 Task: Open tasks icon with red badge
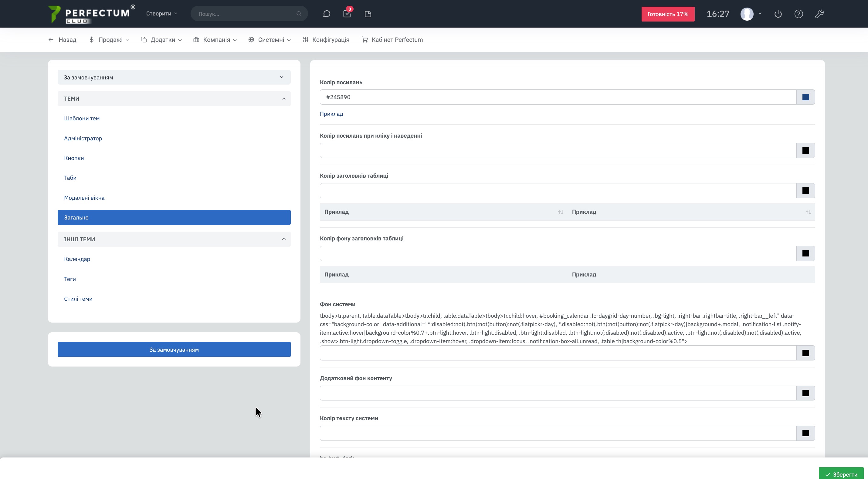(347, 14)
